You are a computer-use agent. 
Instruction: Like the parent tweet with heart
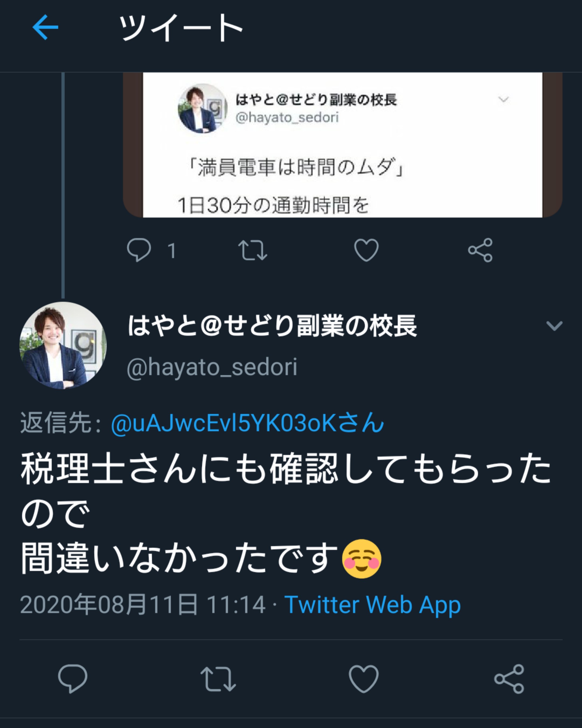(x=366, y=250)
